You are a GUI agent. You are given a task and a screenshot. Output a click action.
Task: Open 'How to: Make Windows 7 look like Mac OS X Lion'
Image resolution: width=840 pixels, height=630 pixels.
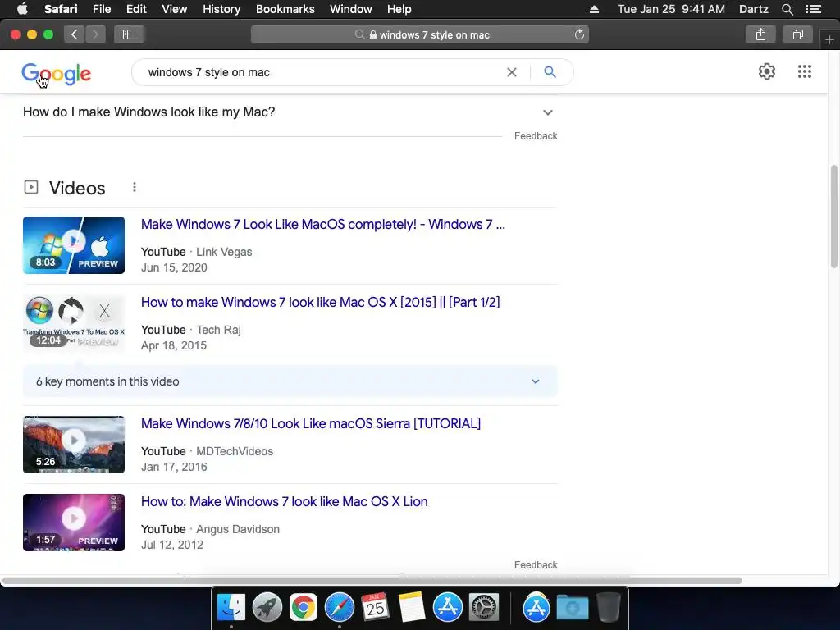[285, 501]
